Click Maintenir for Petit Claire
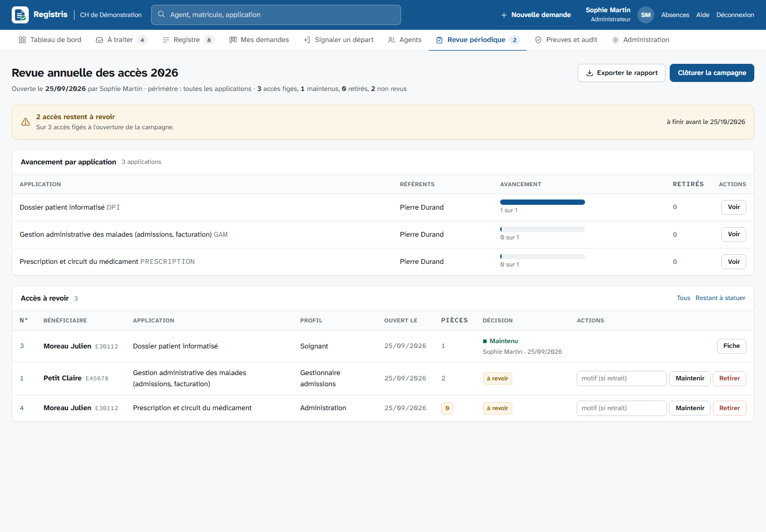This screenshot has height=532, width=766. [x=690, y=379]
